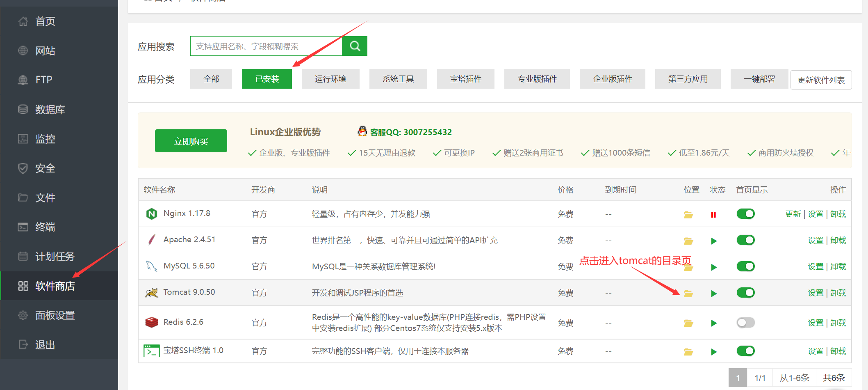This screenshot has height=390, width=868.
Task: Open the Apache install folder icon
Action: point(688,241)
